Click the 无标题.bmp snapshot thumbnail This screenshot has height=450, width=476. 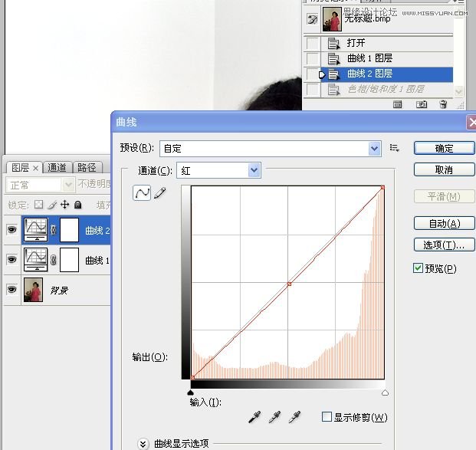click(332, 19)
